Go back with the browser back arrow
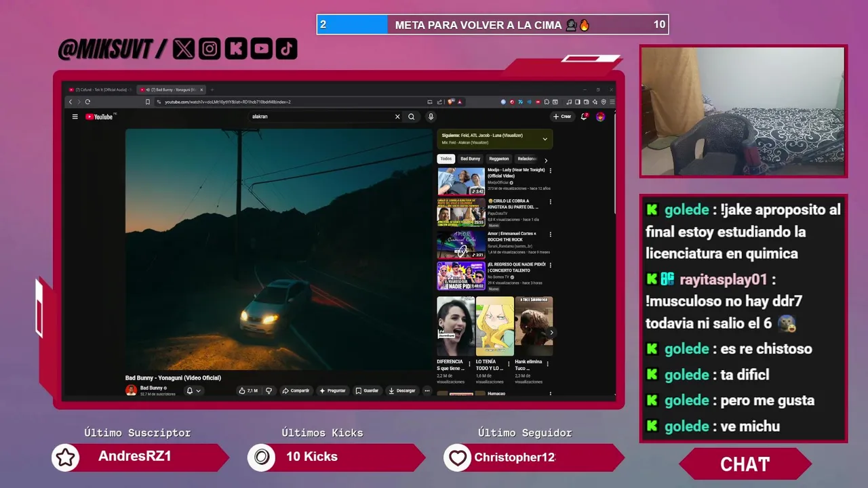868x488 pixels. click(70, 102)
